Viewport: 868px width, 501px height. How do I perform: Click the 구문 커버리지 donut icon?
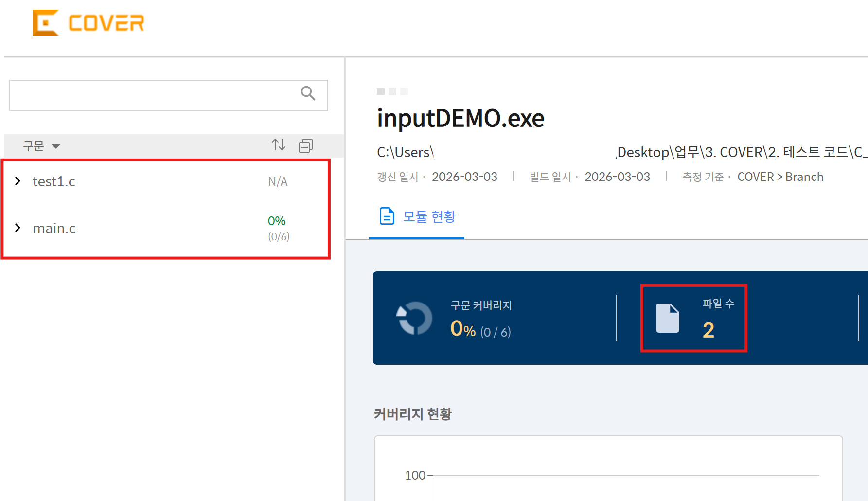[414, 319]
